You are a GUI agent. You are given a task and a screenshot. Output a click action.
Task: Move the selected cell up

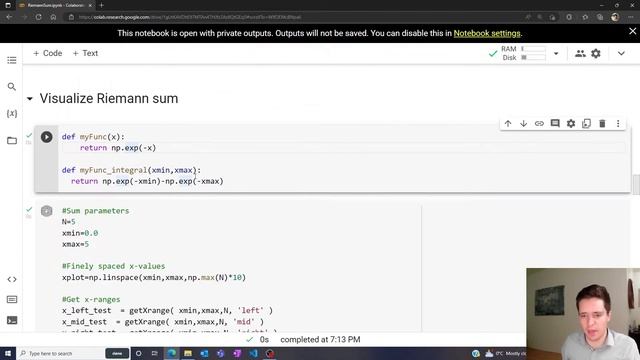pos(508,123)
